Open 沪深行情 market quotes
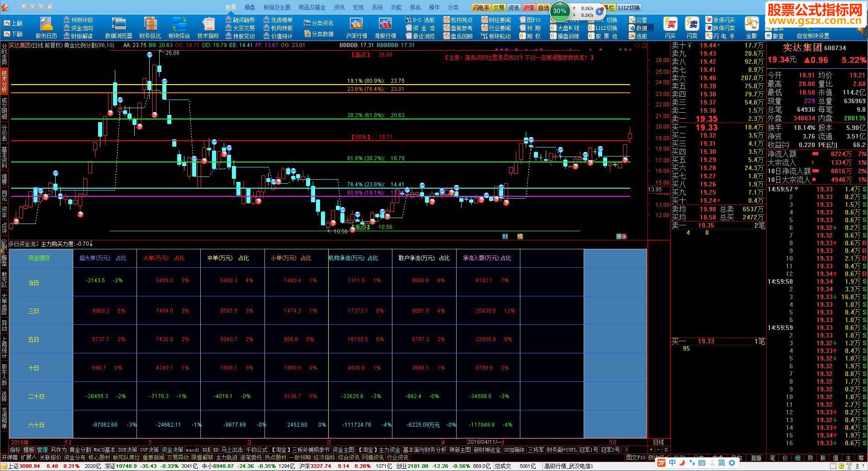 pos(356,28)
